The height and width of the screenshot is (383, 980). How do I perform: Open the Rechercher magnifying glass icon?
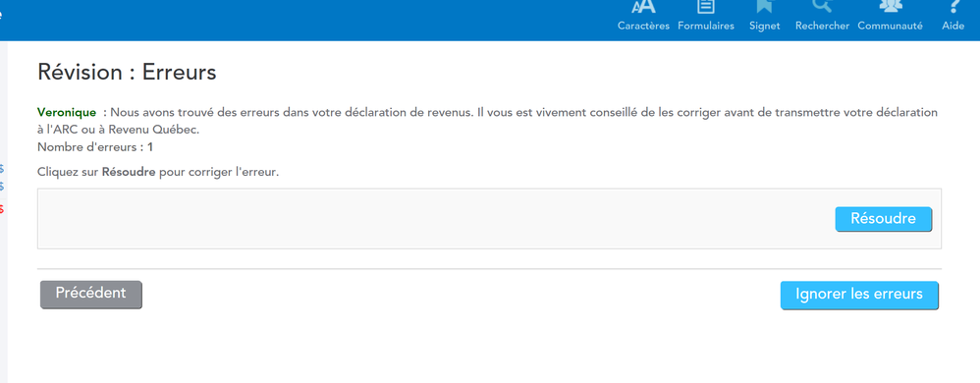(x=822, y=6)
